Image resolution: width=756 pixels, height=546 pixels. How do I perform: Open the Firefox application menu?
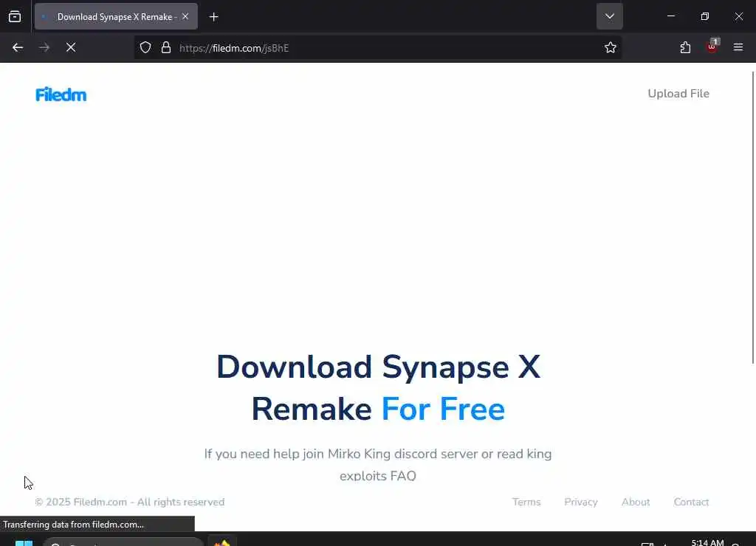[738, 47]
